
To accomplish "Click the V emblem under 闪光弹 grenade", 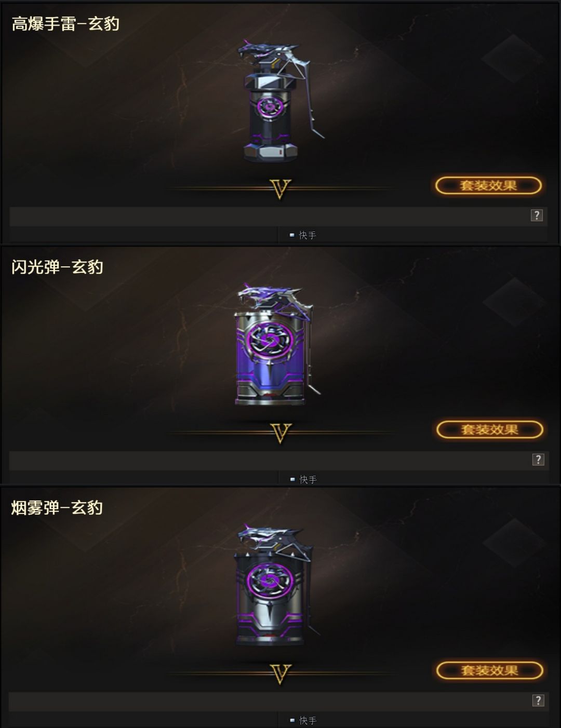I will [280, 433].
